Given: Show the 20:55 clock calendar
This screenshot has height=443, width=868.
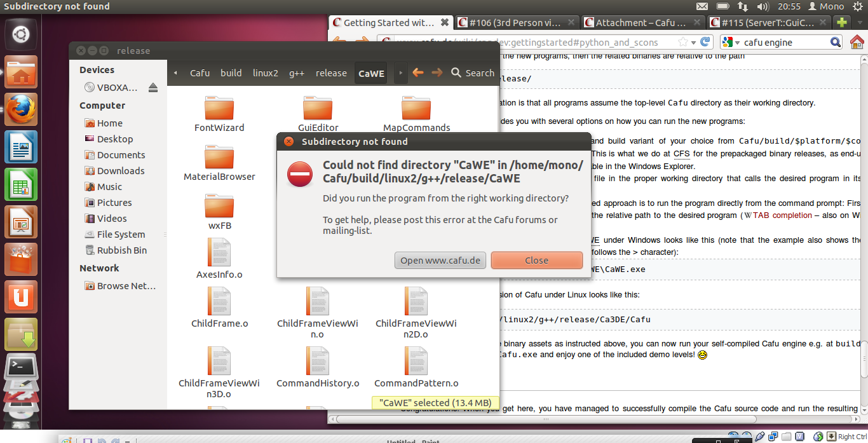Looking at the screenshot, I should coord(789,6).
